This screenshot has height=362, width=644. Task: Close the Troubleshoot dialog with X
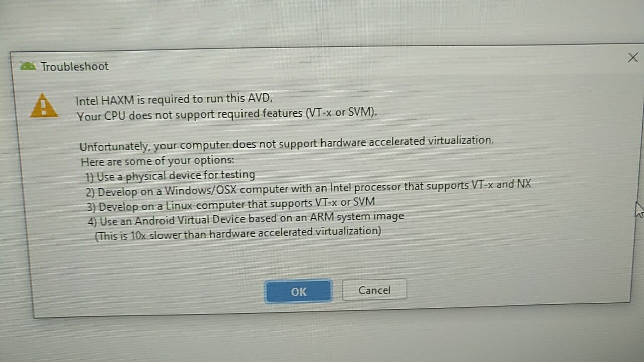click(x=633, y=58)
